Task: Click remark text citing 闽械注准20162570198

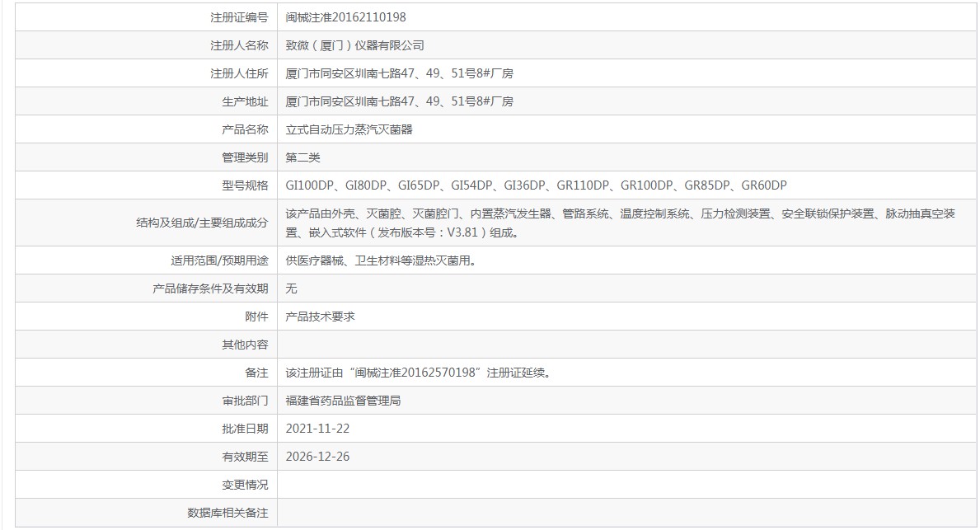Action: point(420,373)
